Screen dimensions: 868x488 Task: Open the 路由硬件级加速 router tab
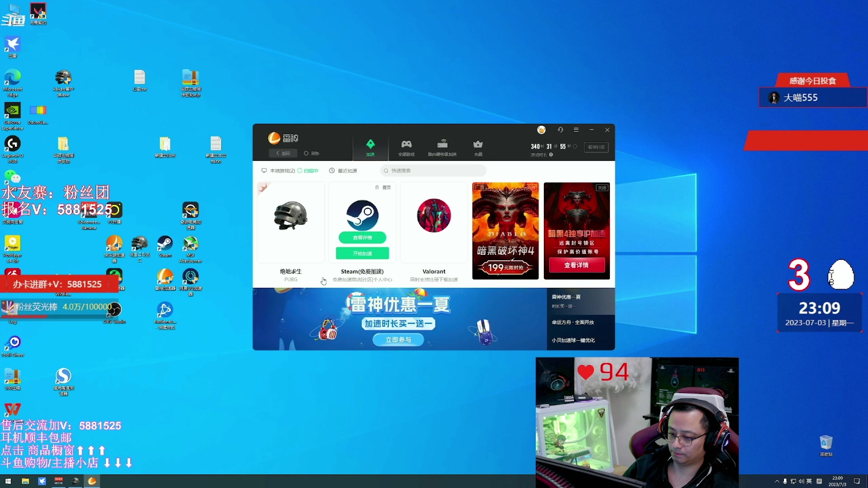(x=442, y=148)
